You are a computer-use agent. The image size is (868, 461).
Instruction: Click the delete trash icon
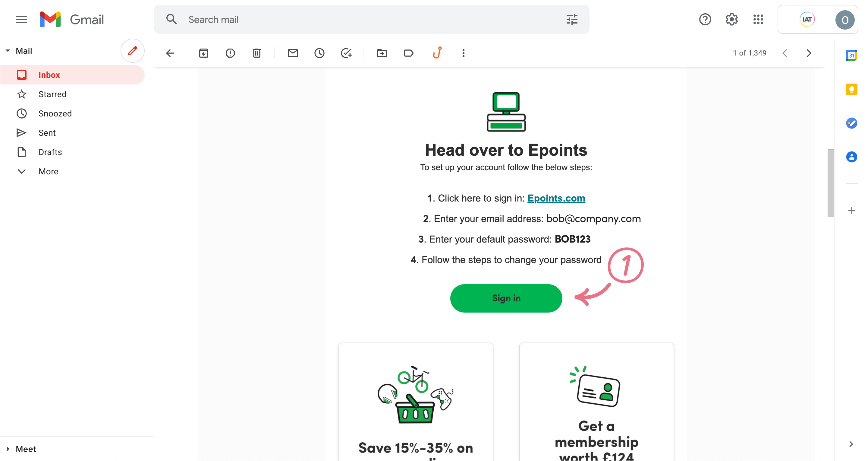pos(257,53)
